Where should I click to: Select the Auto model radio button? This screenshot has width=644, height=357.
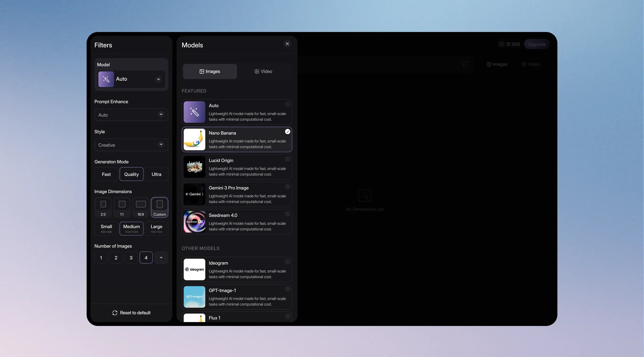[287, 104]
